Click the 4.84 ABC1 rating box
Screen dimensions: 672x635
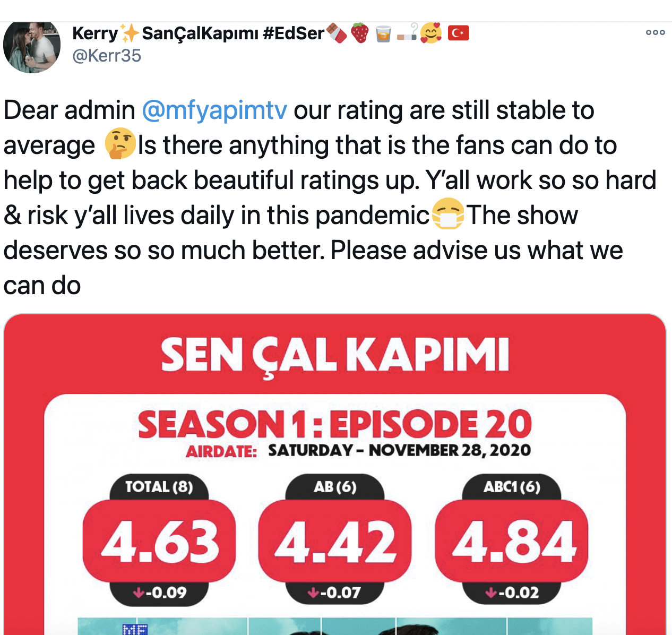(x=512, y=541)
